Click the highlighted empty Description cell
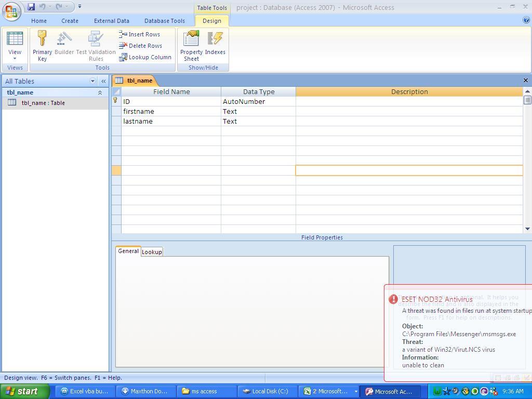 pos(409,170)
